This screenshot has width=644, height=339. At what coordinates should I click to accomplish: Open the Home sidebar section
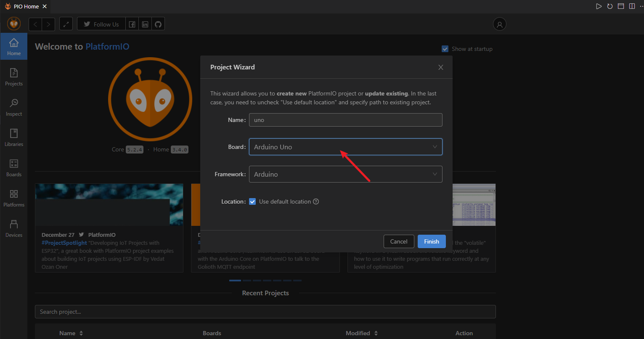[x=14, y=46]
